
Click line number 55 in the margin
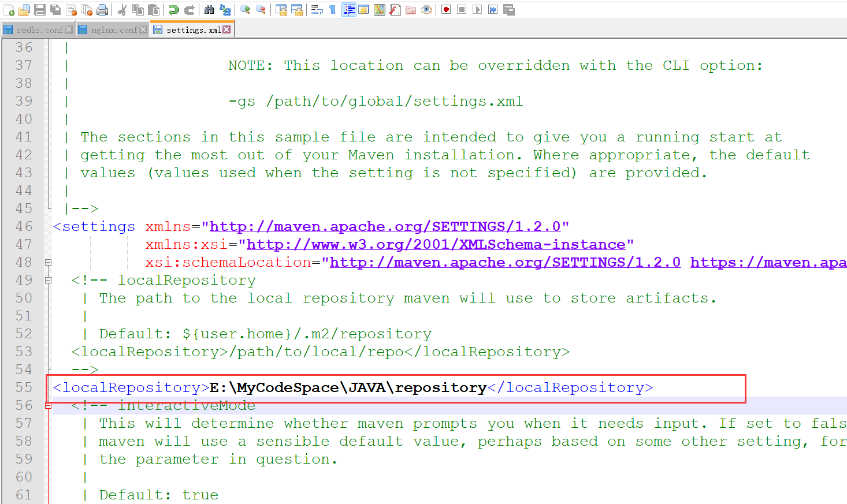tap(24, 387)
